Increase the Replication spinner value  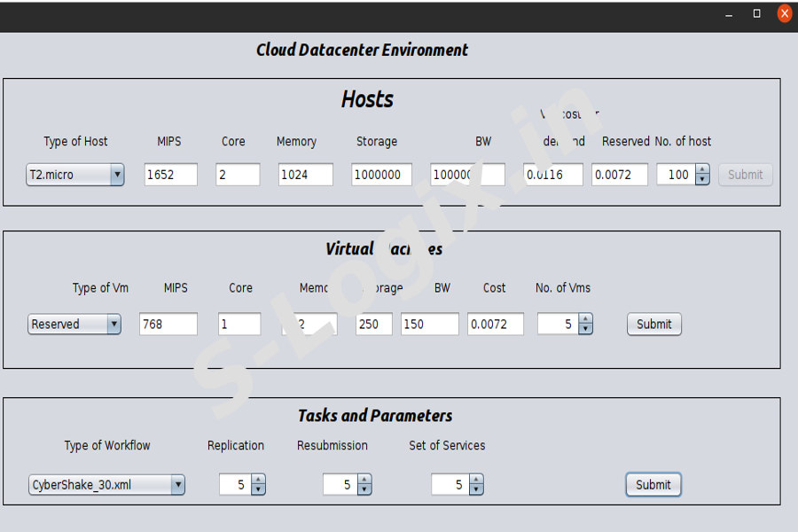point(258,480)
